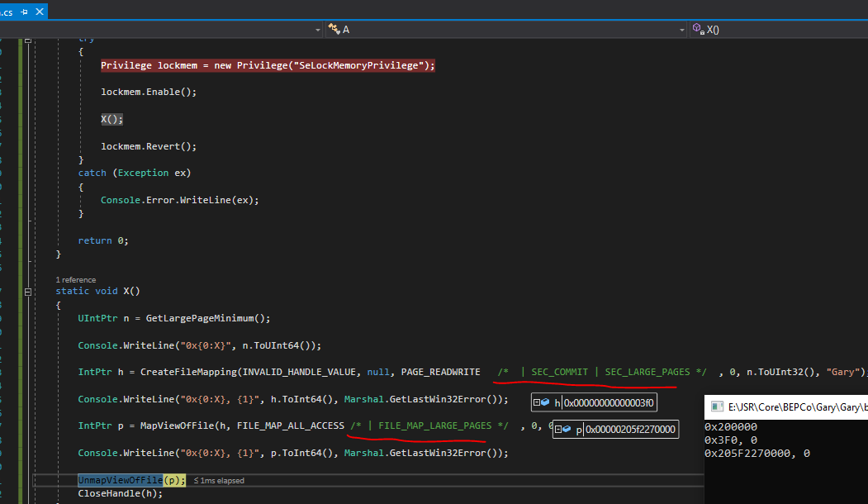
Task: Click the class icon beside A
Action: (334, 29)
